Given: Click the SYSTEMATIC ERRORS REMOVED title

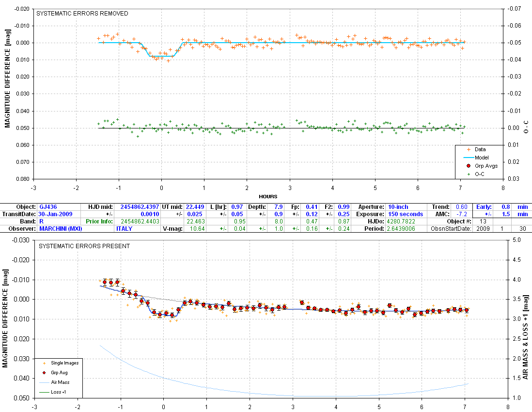Looking at the screenshot, I should (x=82, y=14).
